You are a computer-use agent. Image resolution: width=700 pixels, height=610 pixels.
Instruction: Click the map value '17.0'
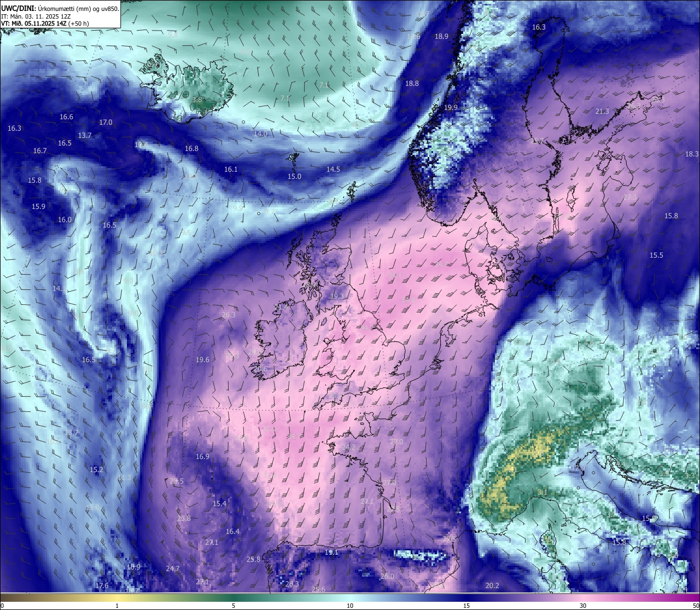pos(106,122)
